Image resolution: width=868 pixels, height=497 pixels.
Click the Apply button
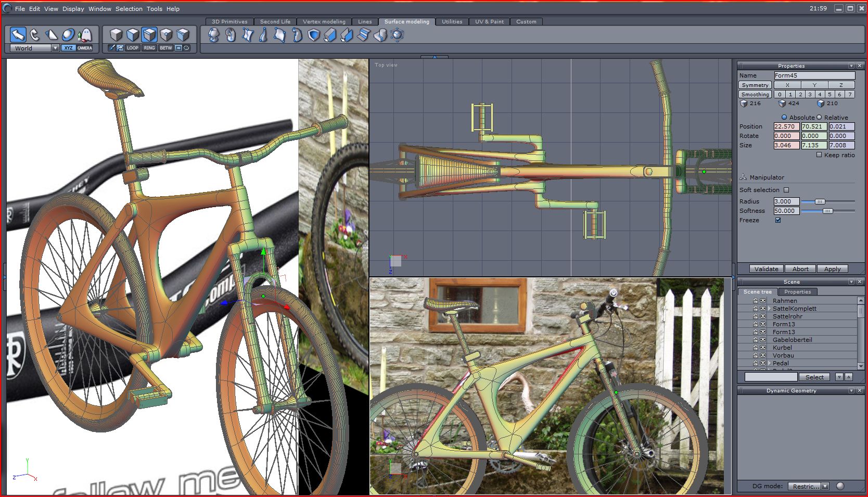[x=832, y=269]
